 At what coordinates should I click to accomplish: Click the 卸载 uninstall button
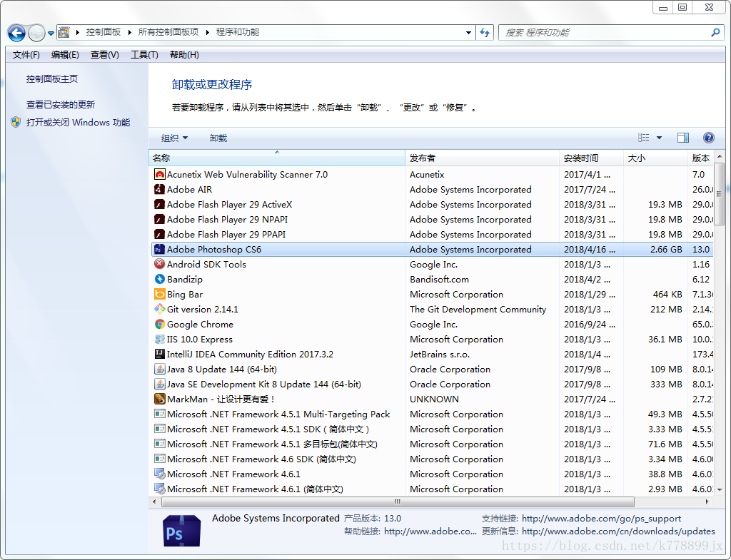(x=218, y=138)
